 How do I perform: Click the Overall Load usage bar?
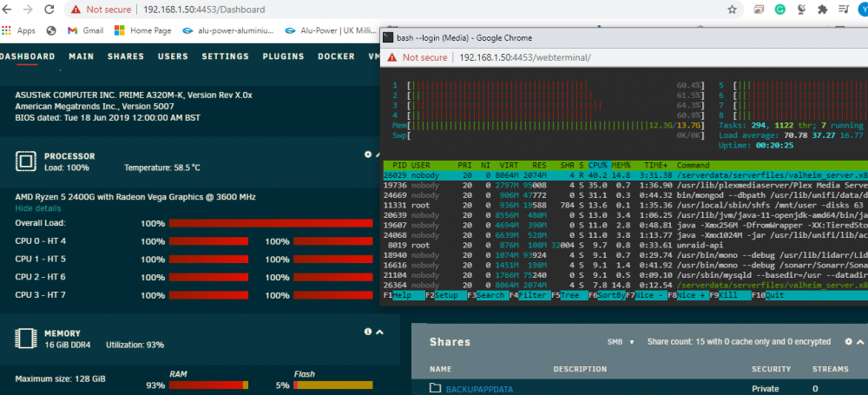tap(271, 223)
